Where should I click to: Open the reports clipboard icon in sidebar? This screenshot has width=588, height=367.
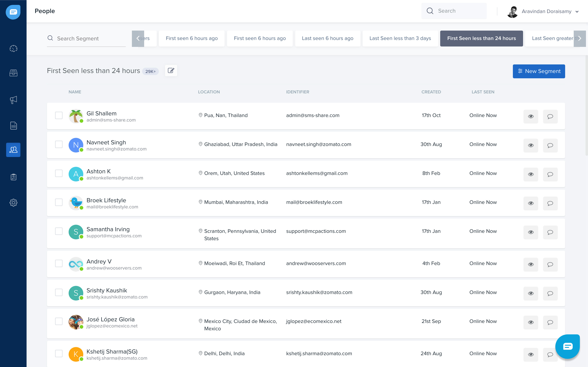click(13, 177)
